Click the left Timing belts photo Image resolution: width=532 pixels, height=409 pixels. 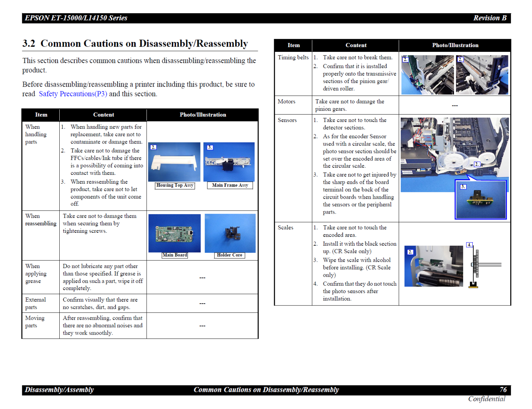[427, 75]
